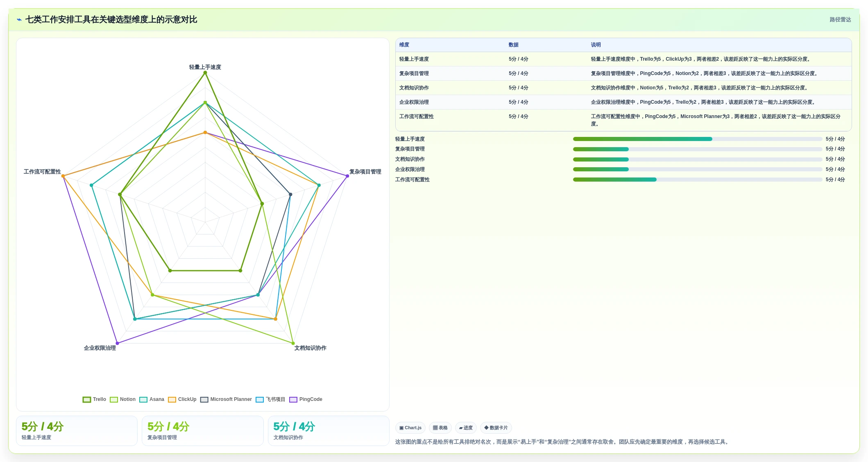The height and width of the screenshot is (462, 868).
Task: Click the 复杂项目管理 radar axis label
Action: [365, 172]
